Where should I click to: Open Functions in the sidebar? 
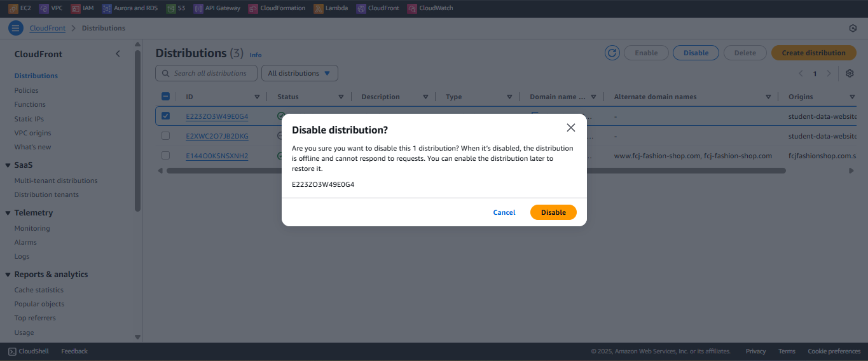(x=30, y=104)
